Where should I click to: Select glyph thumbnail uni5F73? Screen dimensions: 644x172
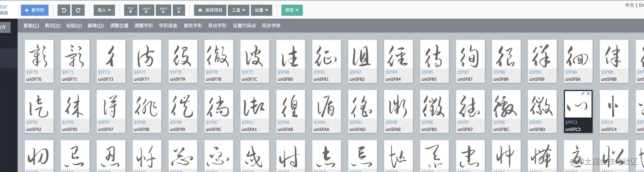pyautogui.click(x=111, y=61)
